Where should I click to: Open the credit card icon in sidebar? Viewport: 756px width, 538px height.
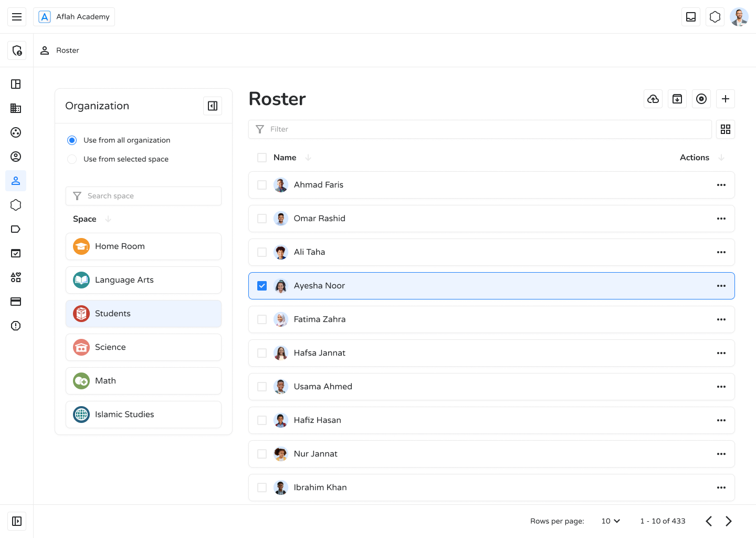click(16, 302)
